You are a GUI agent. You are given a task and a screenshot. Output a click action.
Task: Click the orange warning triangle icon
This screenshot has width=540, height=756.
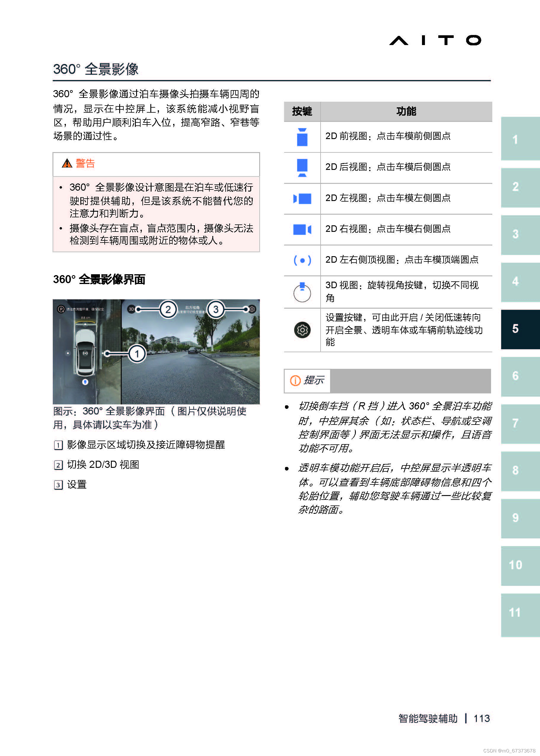(x=67, y=163)
